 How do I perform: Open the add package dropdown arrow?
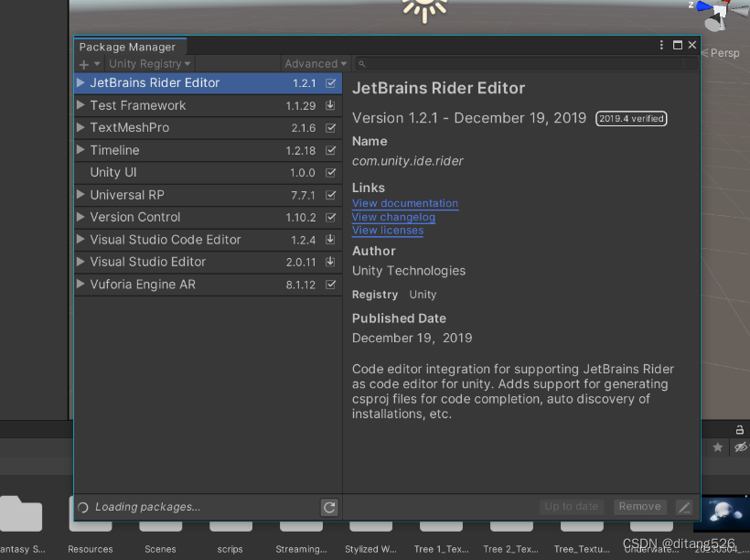pyautogui.click(x=97, y=64)
